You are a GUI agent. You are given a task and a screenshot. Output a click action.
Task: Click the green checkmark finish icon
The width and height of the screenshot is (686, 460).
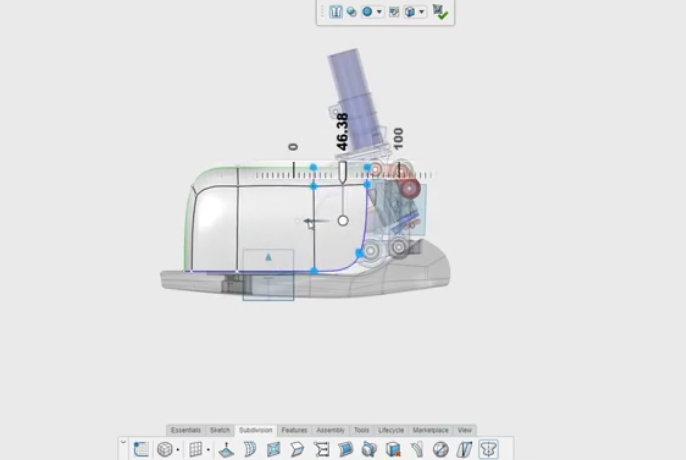click(x=440, y=12)
